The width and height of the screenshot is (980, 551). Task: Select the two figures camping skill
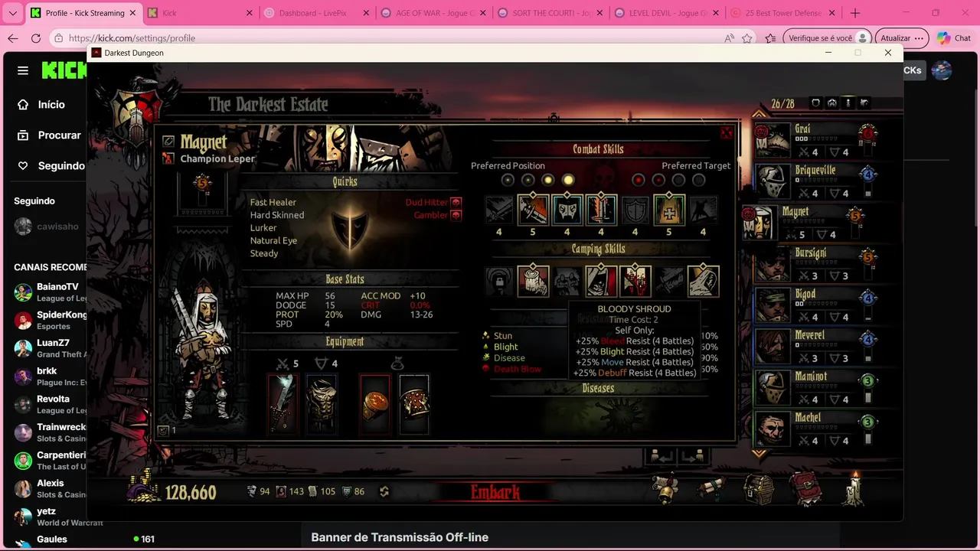[x=567, y=281]
